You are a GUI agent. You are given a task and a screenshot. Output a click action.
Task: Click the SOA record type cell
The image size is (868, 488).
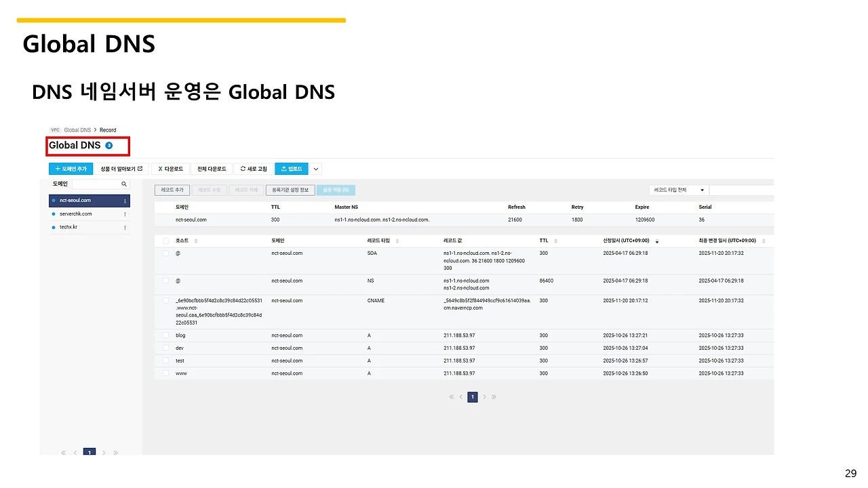[372, 253]
